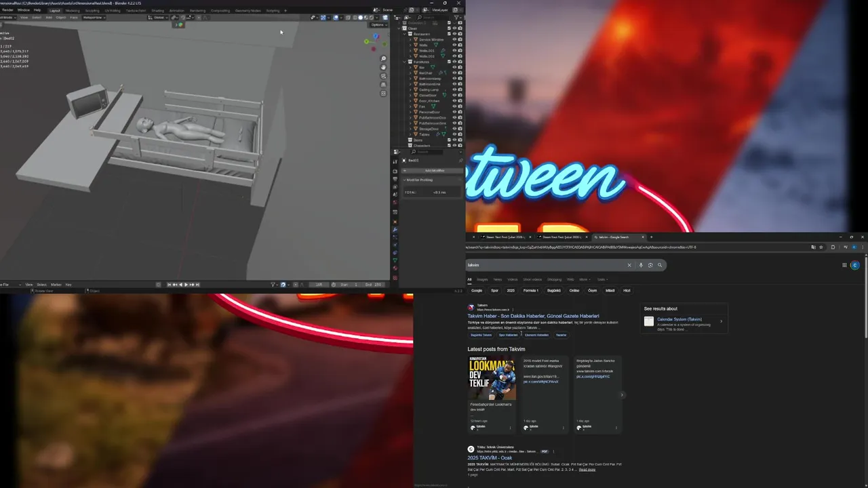Viewport: 868px width, 488px height.
Task: Click the Spor Haberleri sitelink chip
Action: click(508, 335)
